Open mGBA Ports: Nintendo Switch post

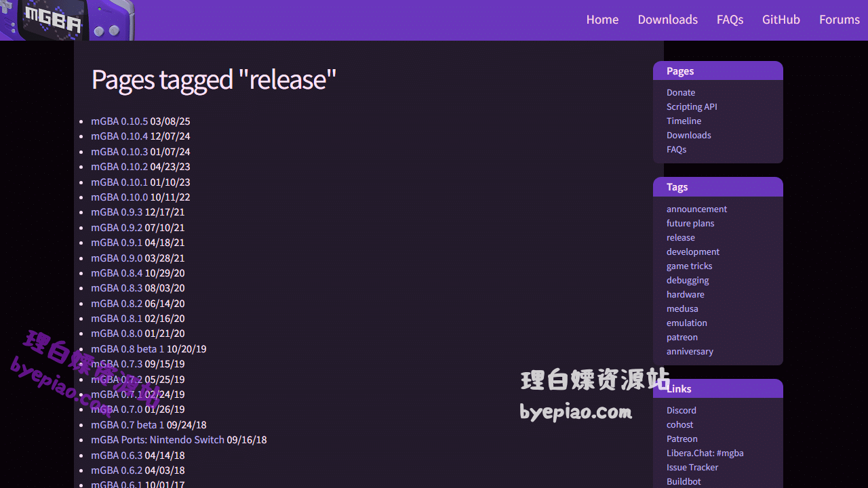[x=157, y=440]
